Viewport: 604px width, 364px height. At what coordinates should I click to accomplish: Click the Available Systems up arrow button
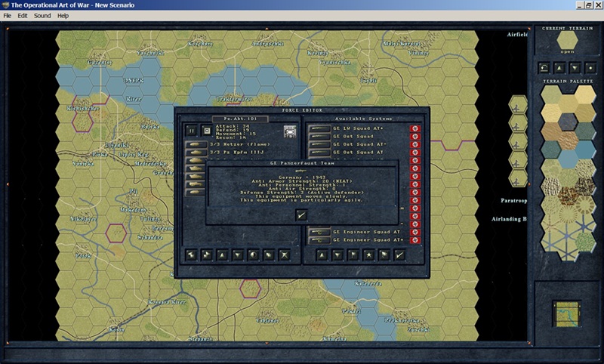click(322, 255)
